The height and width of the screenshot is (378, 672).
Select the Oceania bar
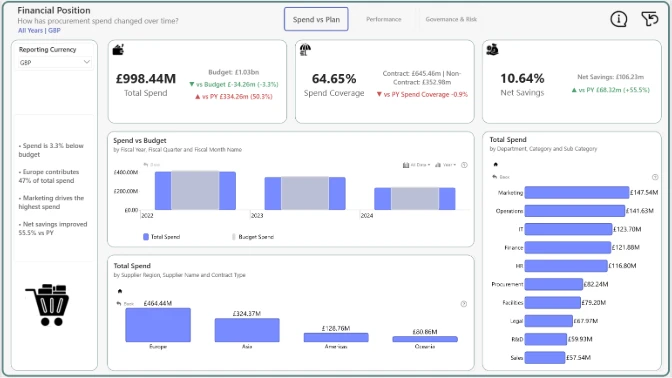click(425, 339)
